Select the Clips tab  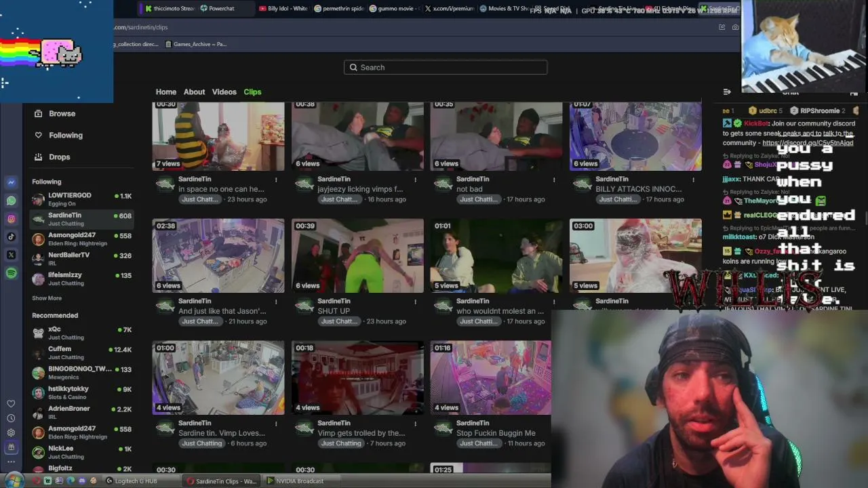tap(252, 92)
